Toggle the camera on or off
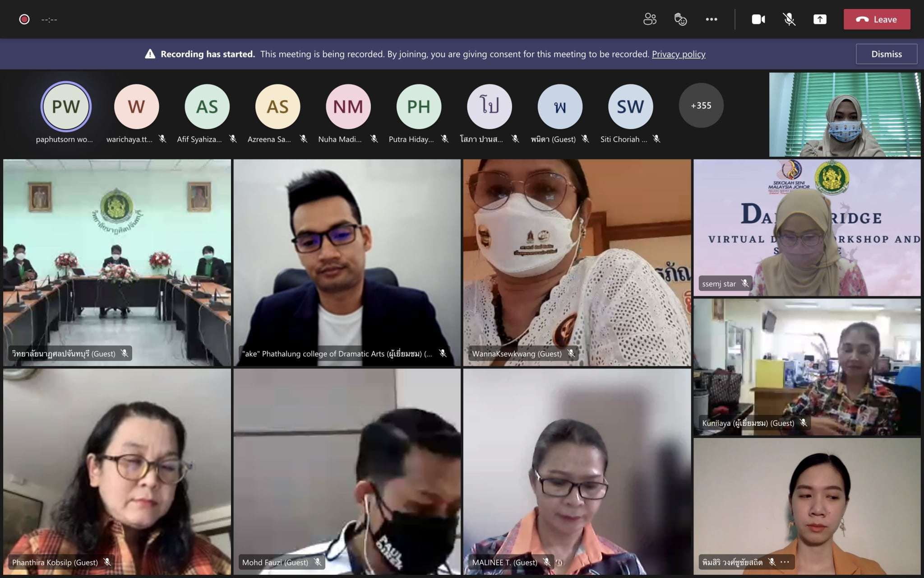The width and height of the screenshot is (924, 578). pos(758,19)
